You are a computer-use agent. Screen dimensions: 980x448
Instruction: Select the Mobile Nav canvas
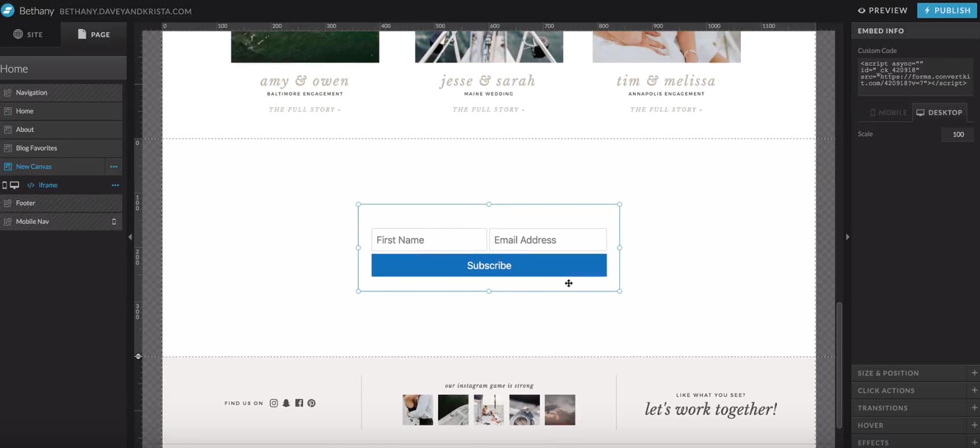61,222
